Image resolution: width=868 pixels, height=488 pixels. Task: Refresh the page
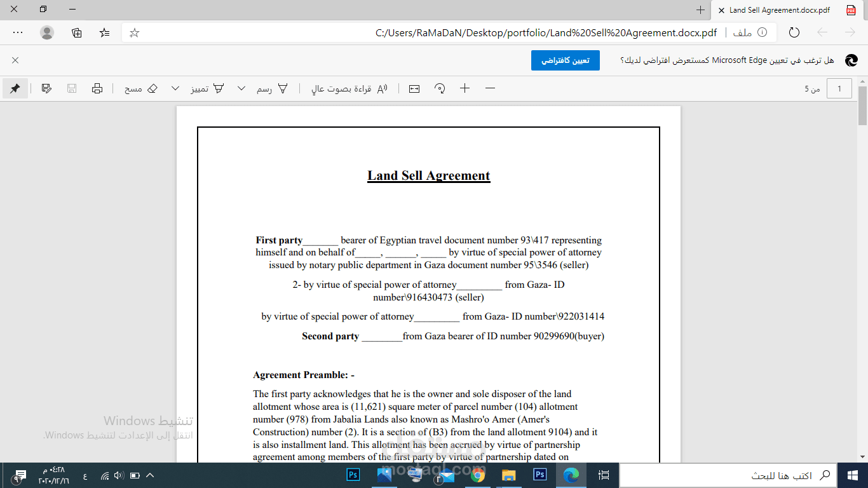(x=794, y=32)
